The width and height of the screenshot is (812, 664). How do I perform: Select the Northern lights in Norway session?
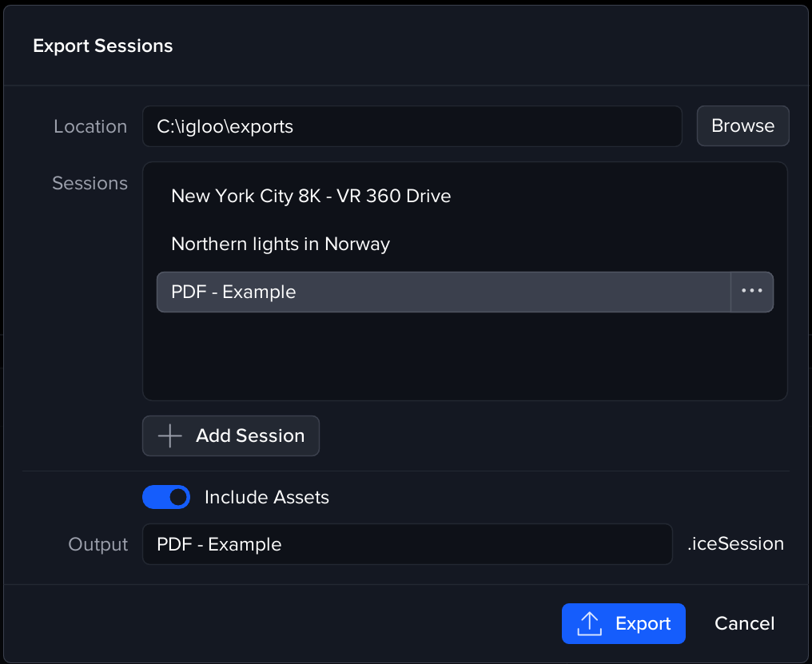(281, 244)
